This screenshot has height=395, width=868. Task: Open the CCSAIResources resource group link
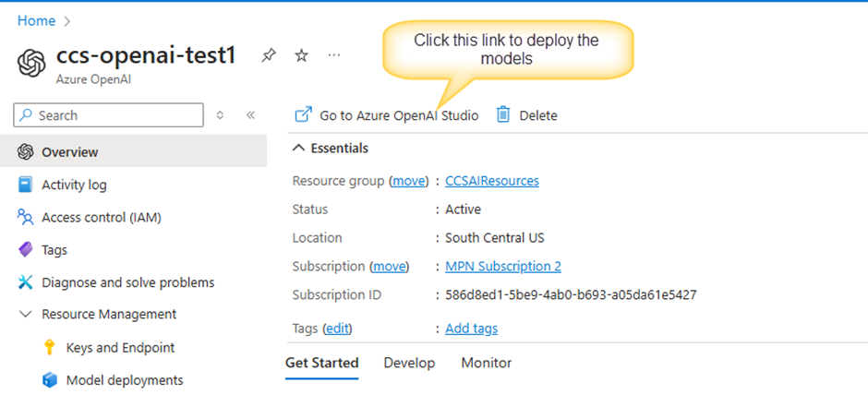tap(492, 181)
